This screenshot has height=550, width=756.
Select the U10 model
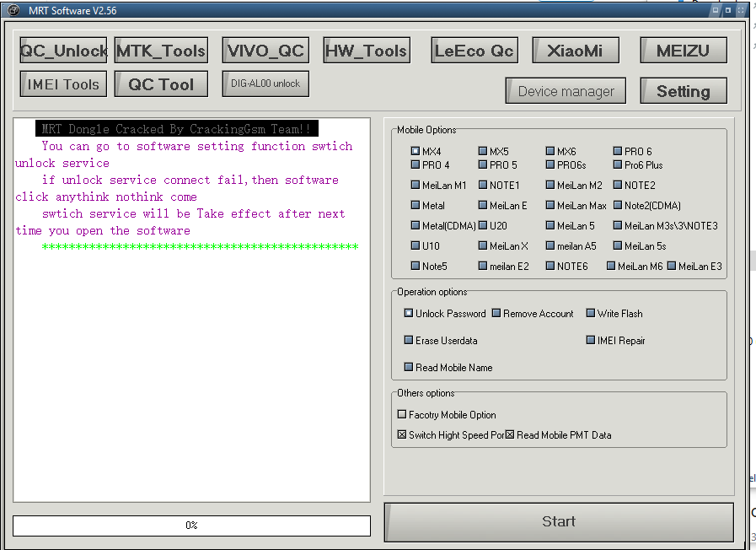(x=426, y=246)
